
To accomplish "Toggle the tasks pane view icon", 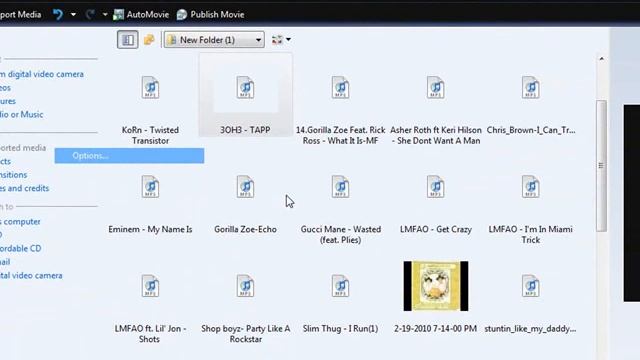I will point(128,40).
